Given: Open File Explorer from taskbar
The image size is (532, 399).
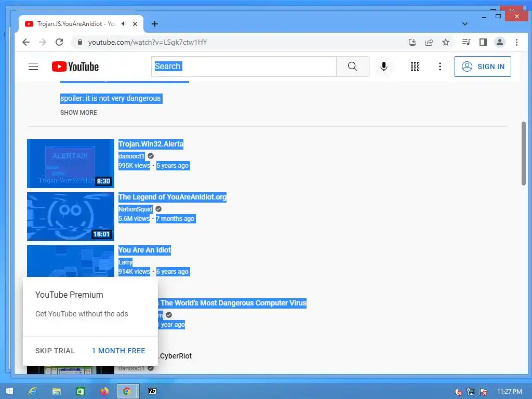Looking at the screenshot, I should [56, 391].
